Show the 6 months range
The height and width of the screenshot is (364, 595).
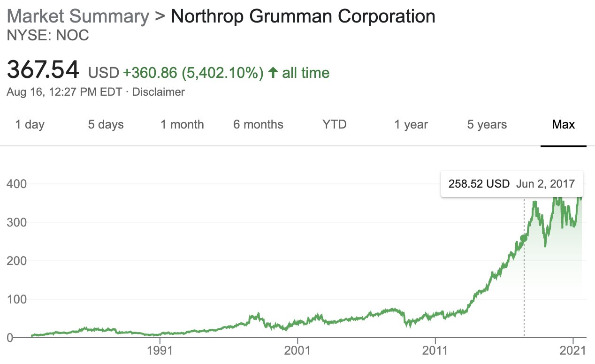258,124
